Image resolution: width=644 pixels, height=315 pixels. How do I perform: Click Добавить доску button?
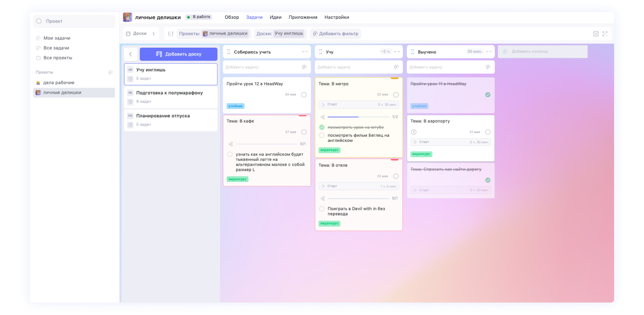click(x=179, y=54)
